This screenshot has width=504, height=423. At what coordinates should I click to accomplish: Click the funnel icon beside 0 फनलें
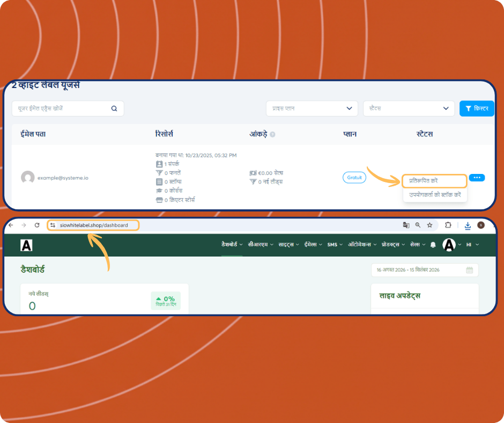pyautogui.click(x=159, y=173)
